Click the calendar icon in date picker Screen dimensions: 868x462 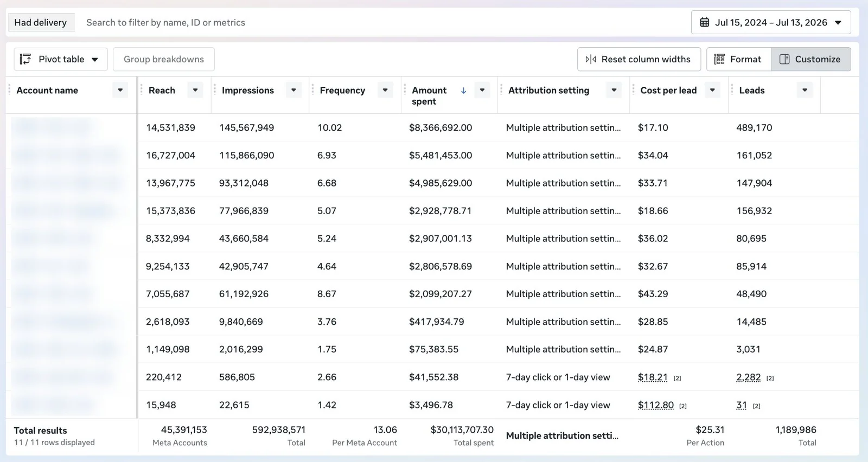click(x=705, y=22)
